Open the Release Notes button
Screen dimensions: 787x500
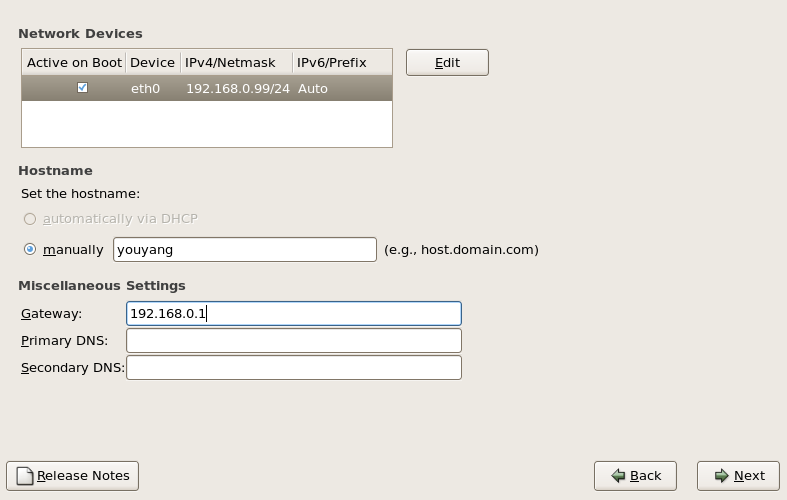point(73,476)
